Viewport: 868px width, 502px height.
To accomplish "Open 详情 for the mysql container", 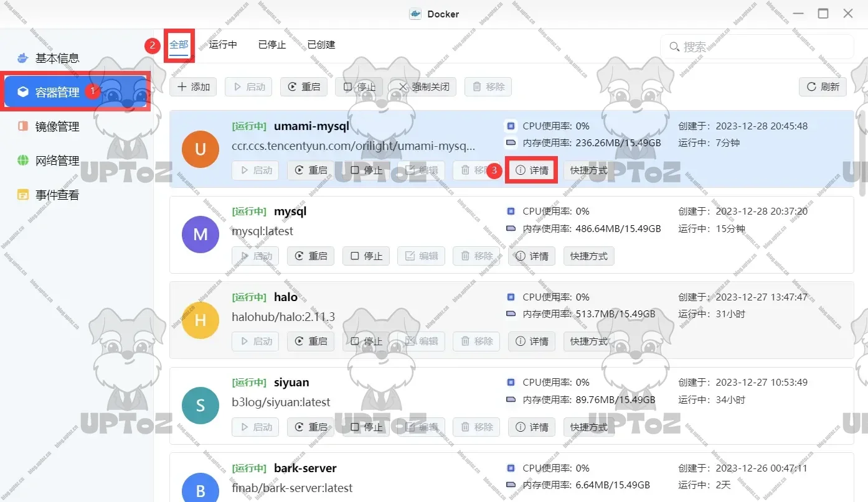I will pos(532,256).
